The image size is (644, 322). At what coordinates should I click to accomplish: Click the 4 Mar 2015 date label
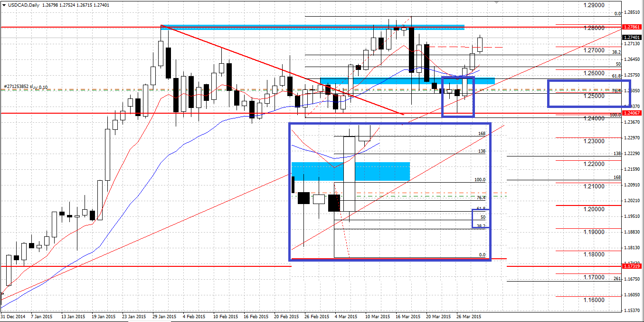pos(346,316)
